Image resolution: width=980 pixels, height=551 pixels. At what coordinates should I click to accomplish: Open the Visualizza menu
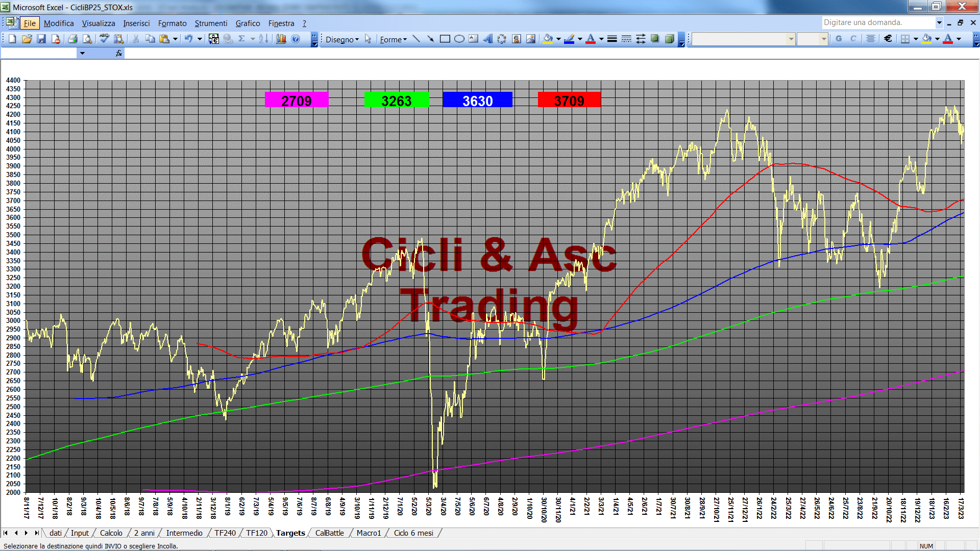99,23
